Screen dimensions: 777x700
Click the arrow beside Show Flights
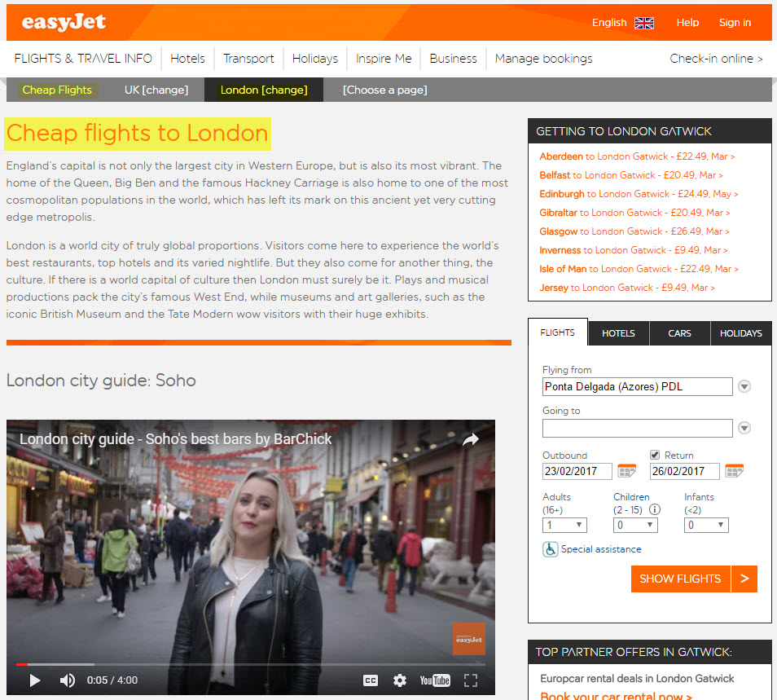tap(744, 579)
